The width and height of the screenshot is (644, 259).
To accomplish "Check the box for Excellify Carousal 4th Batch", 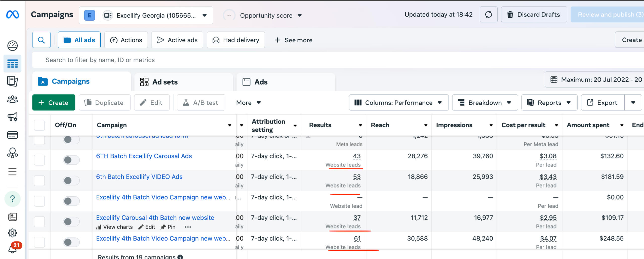I will point(39,222).
